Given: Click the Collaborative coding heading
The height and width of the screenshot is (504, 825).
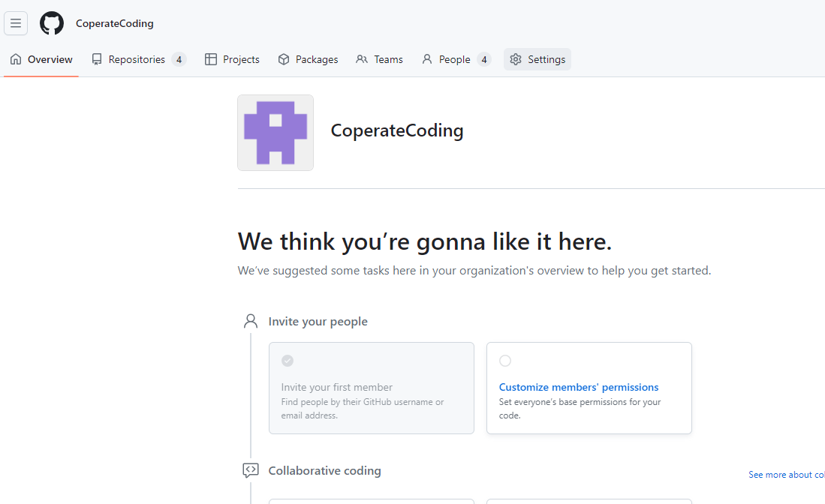Looking at the screenshot, I should (x=324, y=471).
